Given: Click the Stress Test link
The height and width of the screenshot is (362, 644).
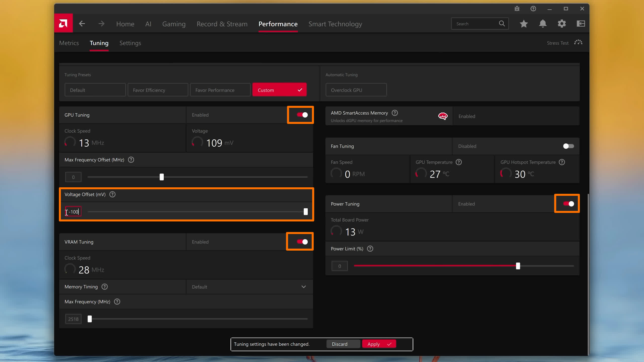Looking at the screenshot, I should (x=558, y=43).
